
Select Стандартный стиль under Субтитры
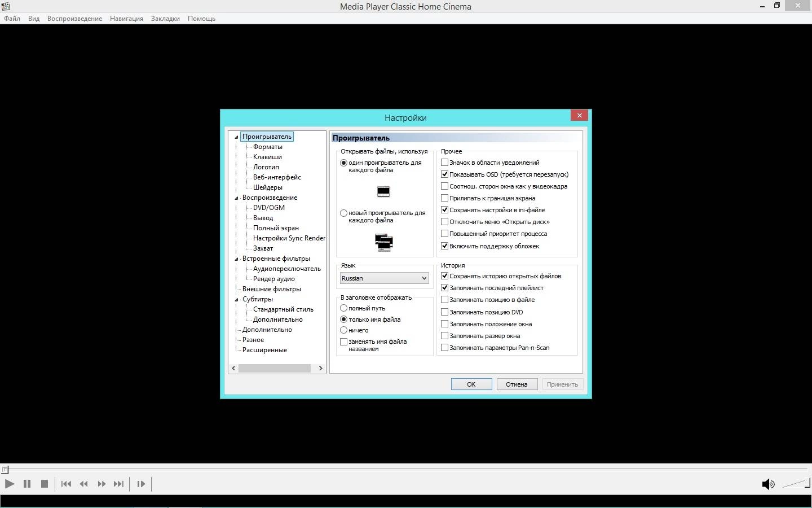point(283,309)
